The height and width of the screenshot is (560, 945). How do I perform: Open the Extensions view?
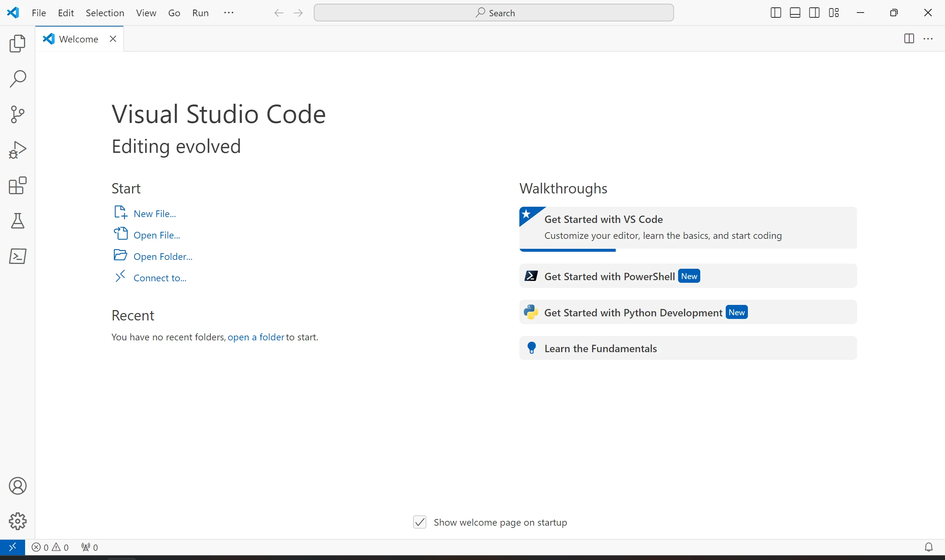(x=17, y=185)
